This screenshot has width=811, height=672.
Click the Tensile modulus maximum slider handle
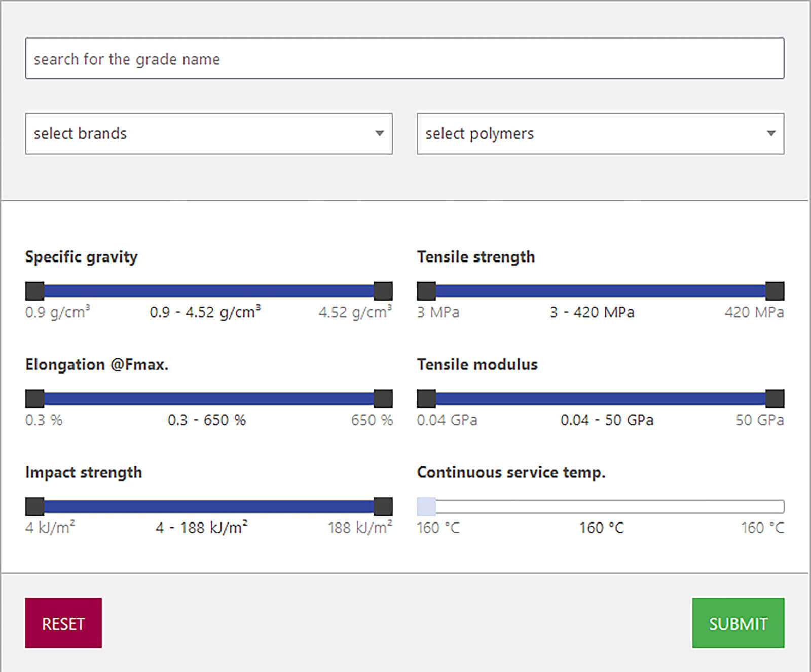coord(775,399)
